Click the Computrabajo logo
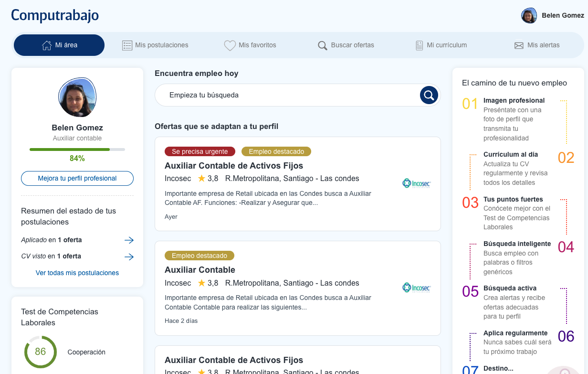The image size is (588, 374). (55, 15)
